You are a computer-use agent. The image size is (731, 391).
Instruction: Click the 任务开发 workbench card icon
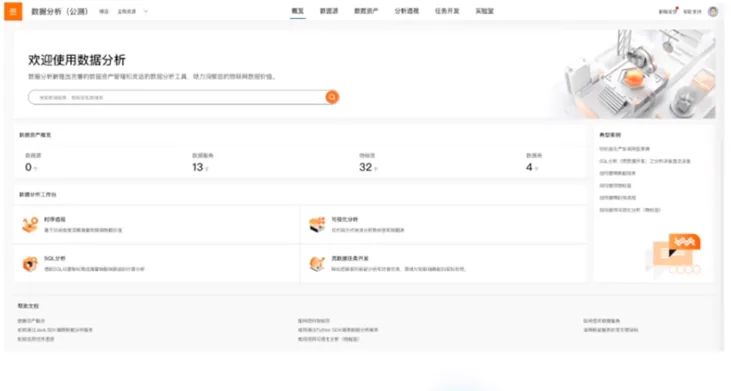click(x=317, y=264)
